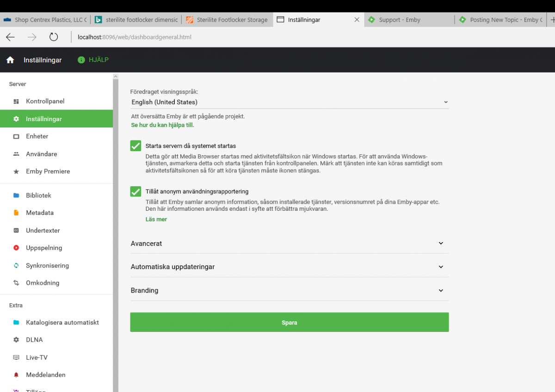The image size is (555, 392).
Task: Click the Katalogisera automatiskt folder icon
Action: pos(16,322)
